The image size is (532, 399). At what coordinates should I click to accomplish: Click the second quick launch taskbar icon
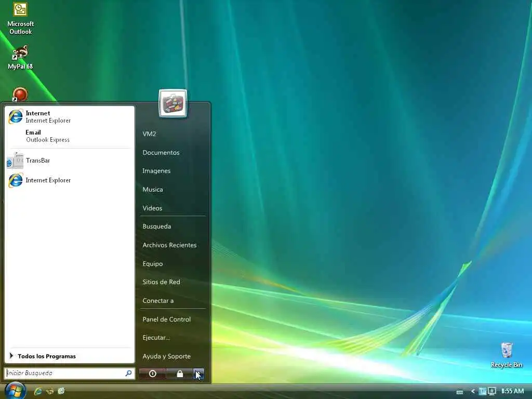[x=49, y=391]
